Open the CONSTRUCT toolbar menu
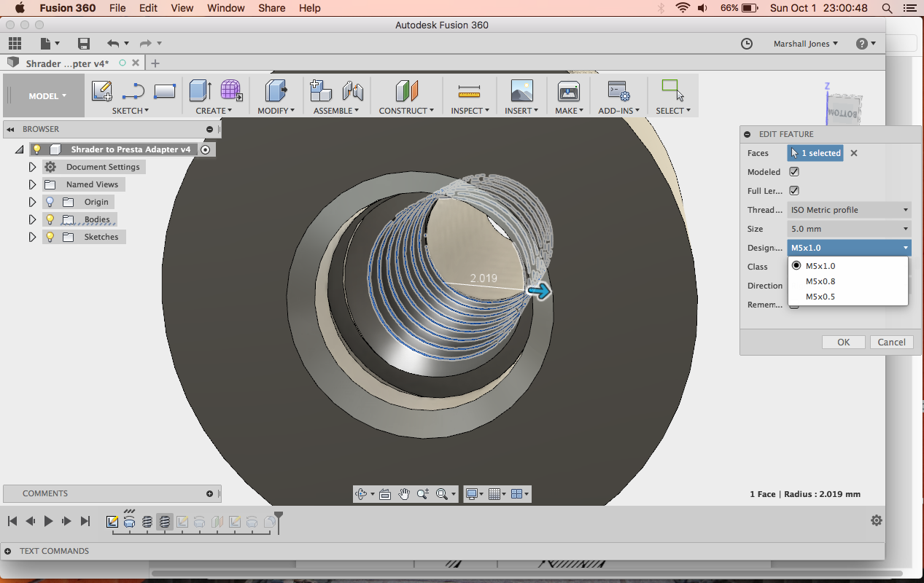 click(406, 111)
